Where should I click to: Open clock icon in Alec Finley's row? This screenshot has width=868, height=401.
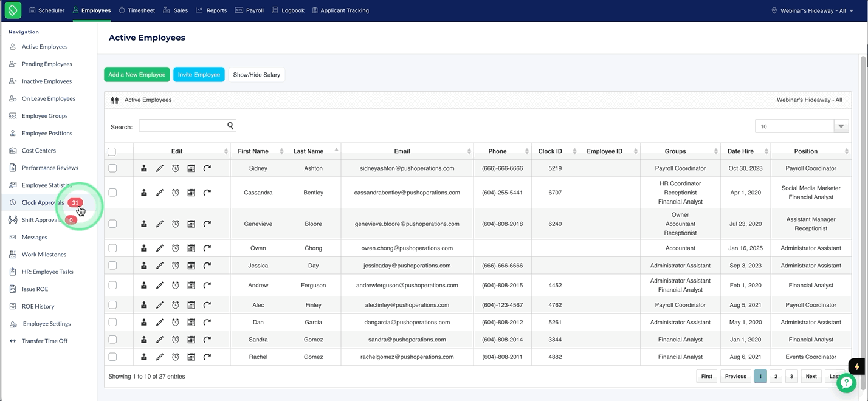tap(176, 305)
